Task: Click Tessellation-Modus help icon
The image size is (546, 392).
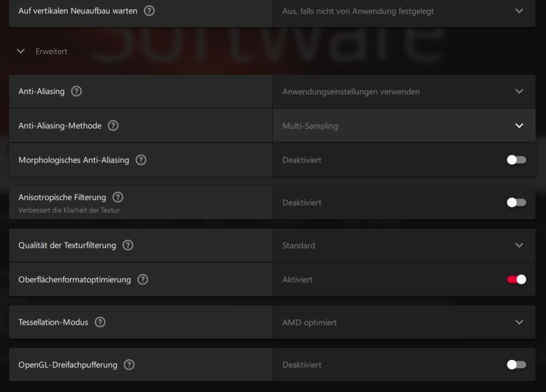Action: [x=100, y=322]
